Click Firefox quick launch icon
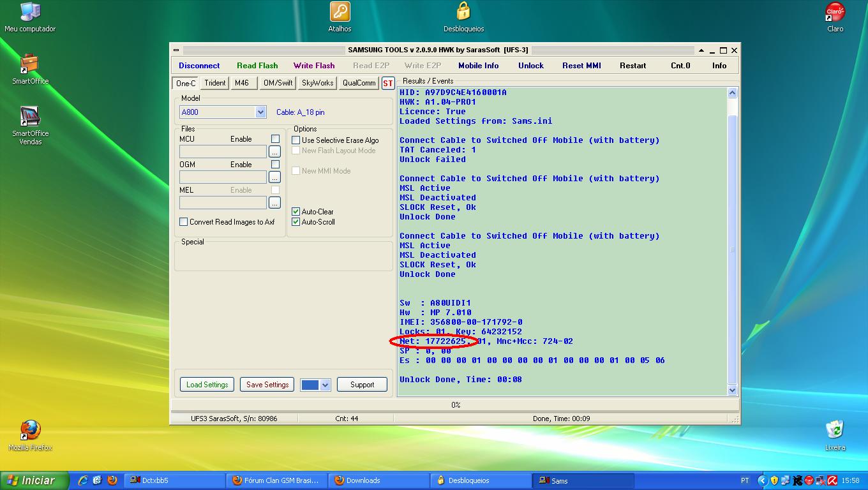The image size is (868, 490). tap(112, 480)
